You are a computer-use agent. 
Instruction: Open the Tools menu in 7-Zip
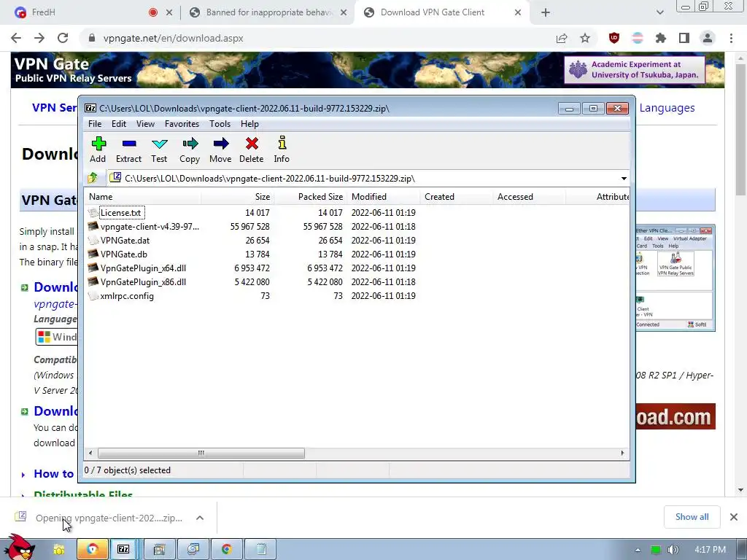click(x=220, y=124)
